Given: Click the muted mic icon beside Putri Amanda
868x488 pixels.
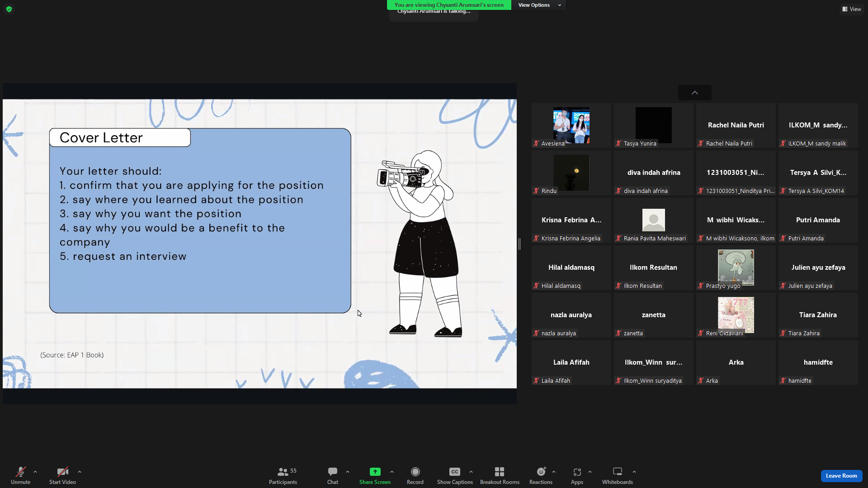Looking at the screenshot, I should click(783, 238).
